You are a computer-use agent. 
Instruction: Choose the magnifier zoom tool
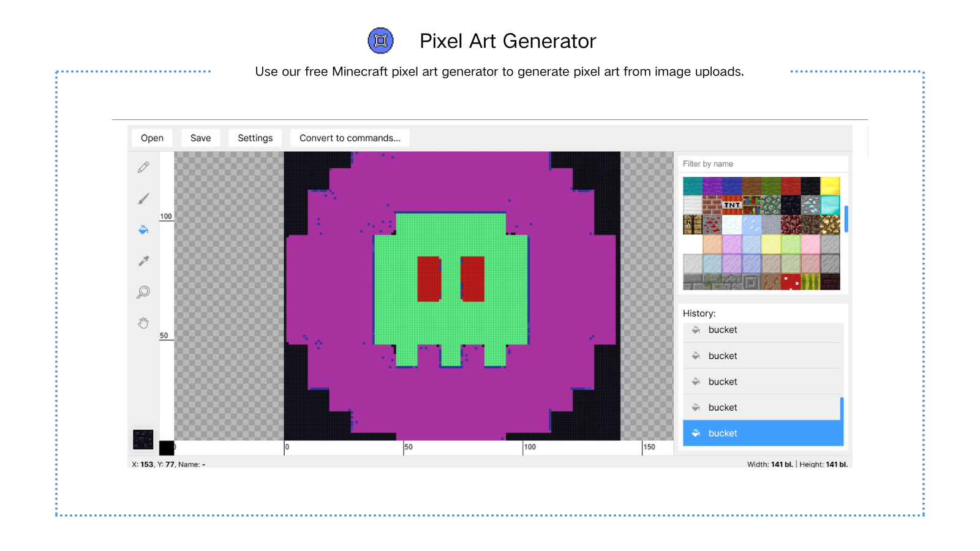click(143, 292)
